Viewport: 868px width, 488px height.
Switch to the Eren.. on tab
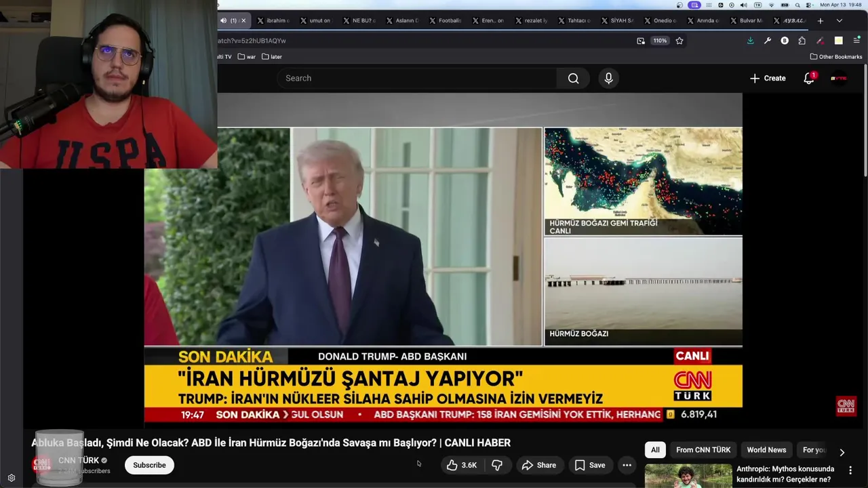488,21
